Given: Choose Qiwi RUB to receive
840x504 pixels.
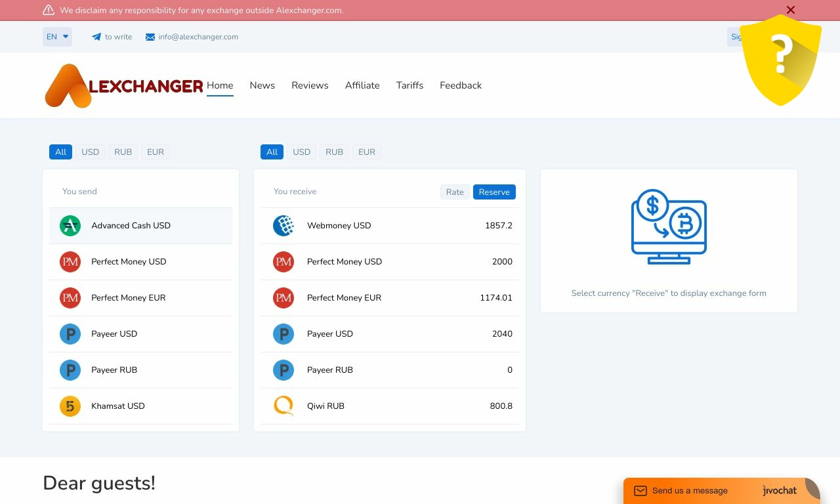Looking at the screenshot, I should (390, 406).
